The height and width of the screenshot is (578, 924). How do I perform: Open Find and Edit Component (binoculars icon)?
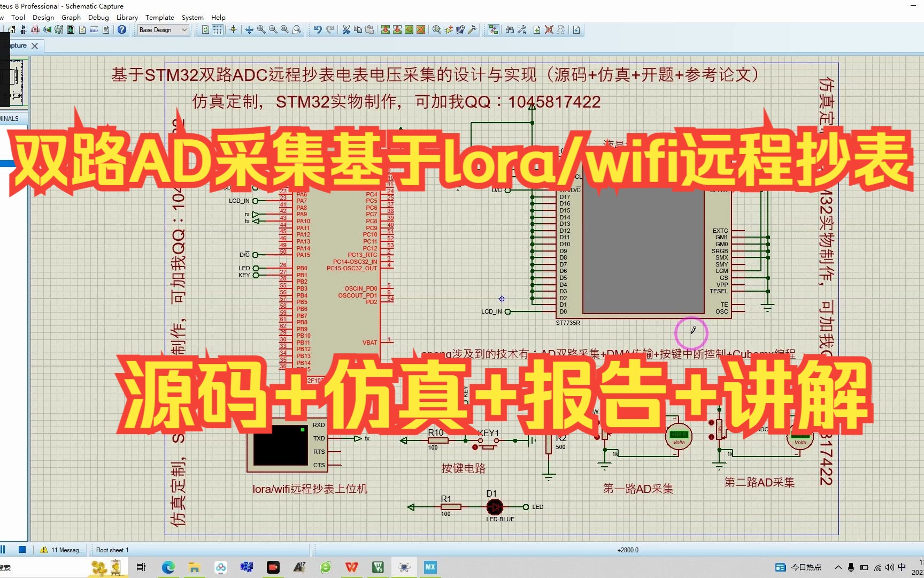coord(510,29)
